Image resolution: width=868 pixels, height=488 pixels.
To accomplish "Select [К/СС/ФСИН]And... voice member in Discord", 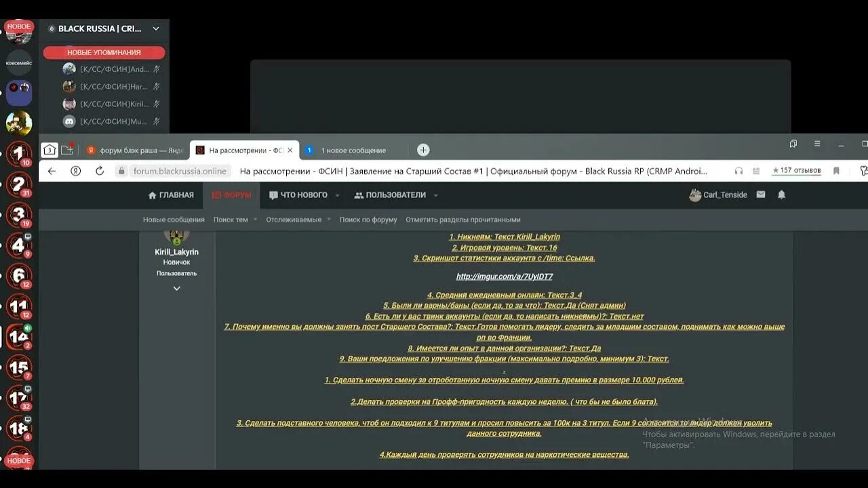I will point(112,68).
